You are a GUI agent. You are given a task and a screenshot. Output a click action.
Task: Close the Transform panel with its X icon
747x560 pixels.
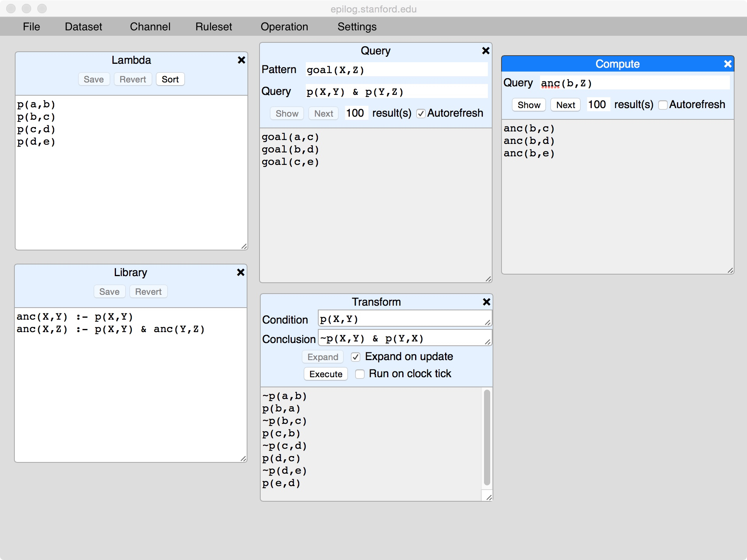pyautogui.click(x=486, y=302)
